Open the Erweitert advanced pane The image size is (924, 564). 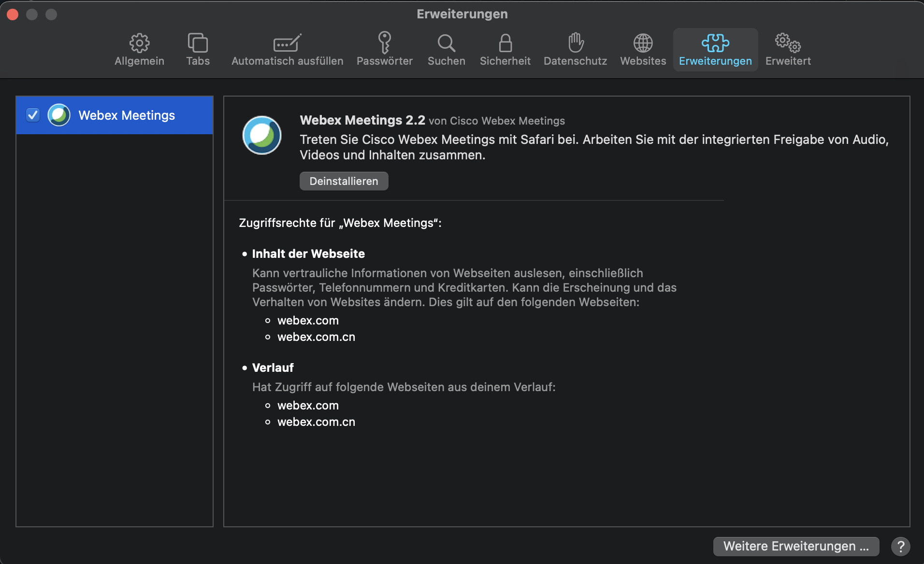click(788, 50)
